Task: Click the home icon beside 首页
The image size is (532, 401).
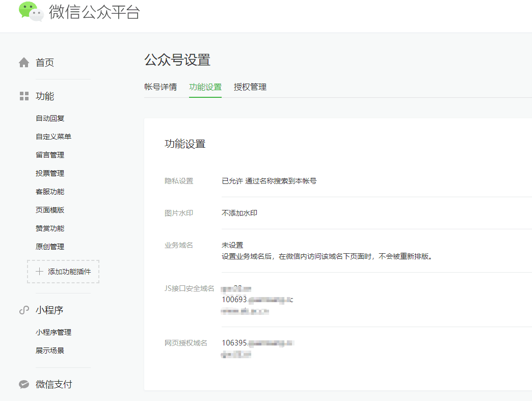Action: coord(23,62)
